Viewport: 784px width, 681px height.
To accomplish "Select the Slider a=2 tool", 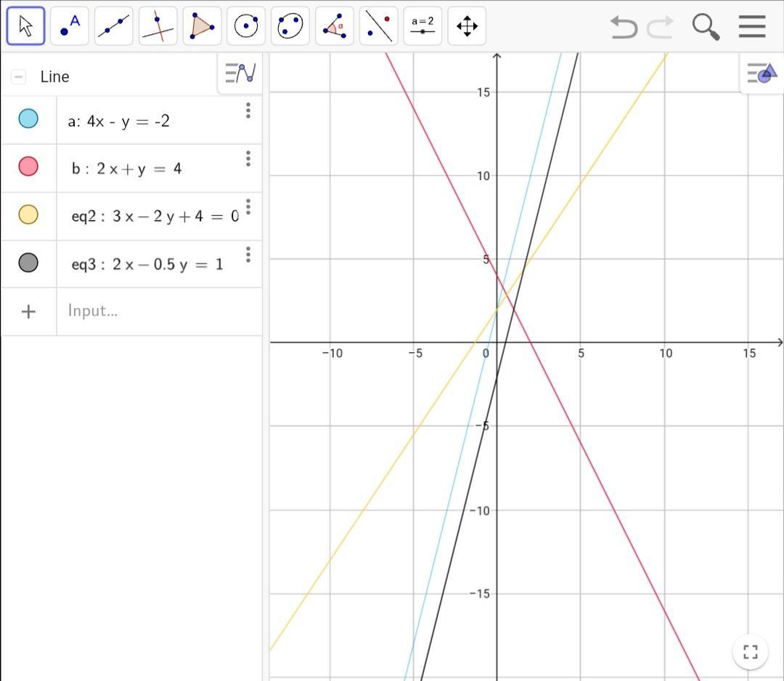I will pyautogui.click(x=422, y=26).
